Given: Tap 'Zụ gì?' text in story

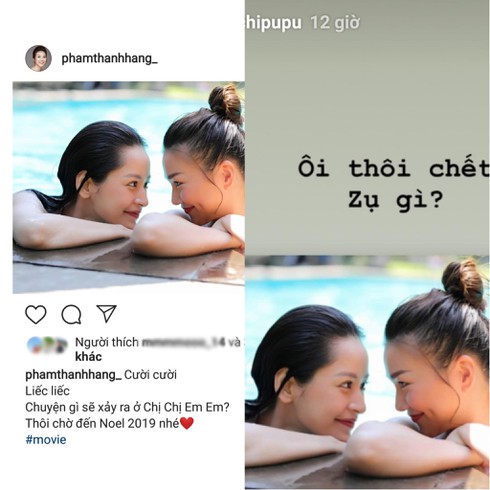Looking at the screenshot, I should (396, 200).
